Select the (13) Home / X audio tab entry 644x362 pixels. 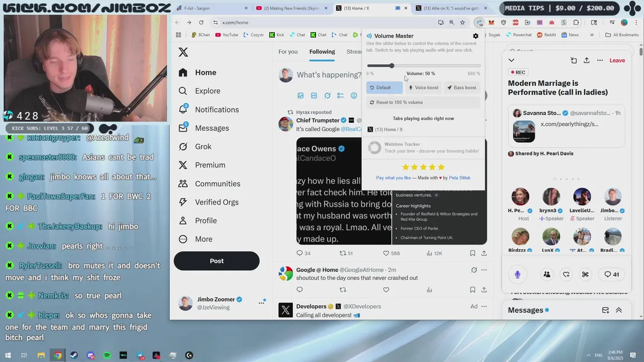(x=385, y=130)
